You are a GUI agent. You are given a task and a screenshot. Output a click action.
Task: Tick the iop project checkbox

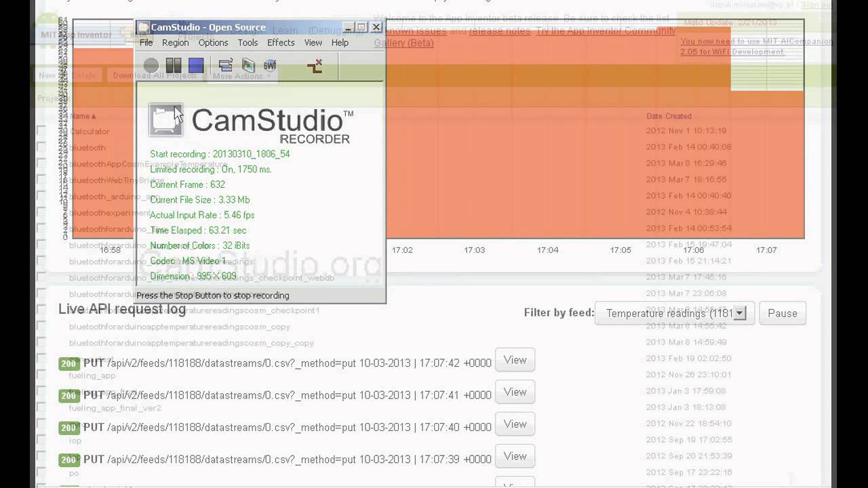pos(41,439)
